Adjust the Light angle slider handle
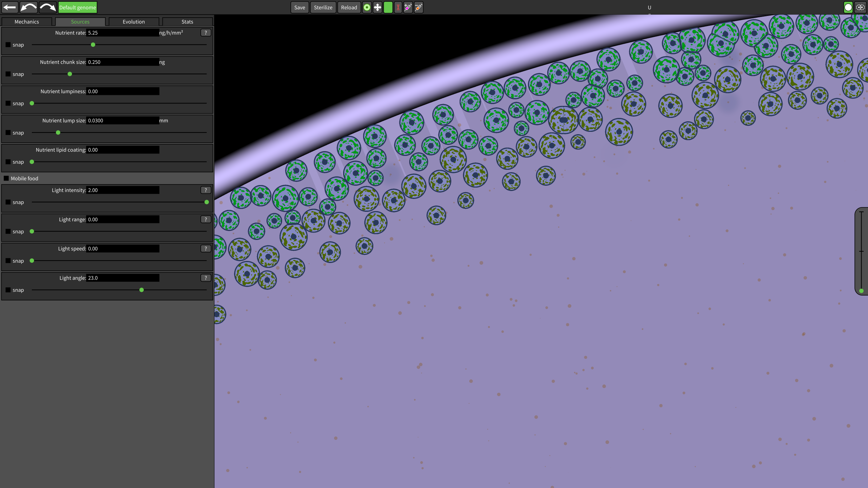Viewport: 868px width, 488px height. tap(142, 290)
